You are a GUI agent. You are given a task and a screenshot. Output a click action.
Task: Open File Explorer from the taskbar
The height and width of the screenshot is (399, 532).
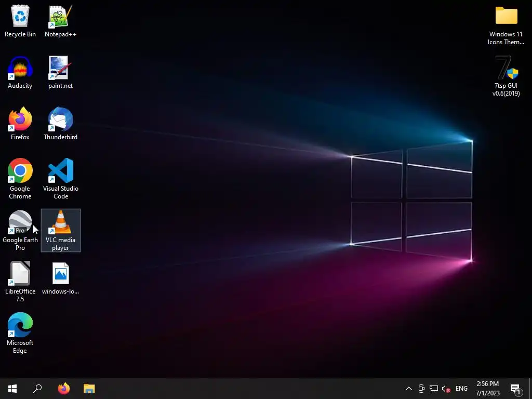(x=89, y=389)
